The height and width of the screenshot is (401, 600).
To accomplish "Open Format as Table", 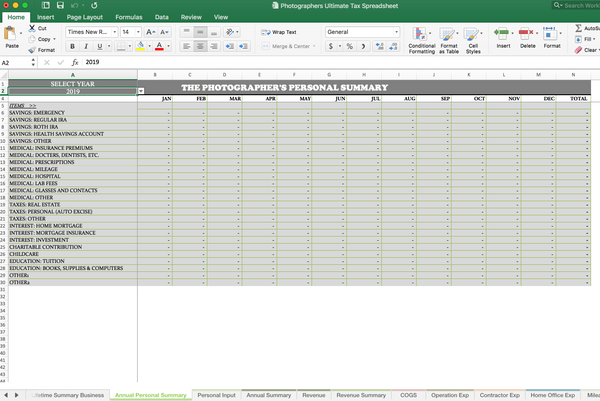I will pyautogui.click(x=448, y=40).
